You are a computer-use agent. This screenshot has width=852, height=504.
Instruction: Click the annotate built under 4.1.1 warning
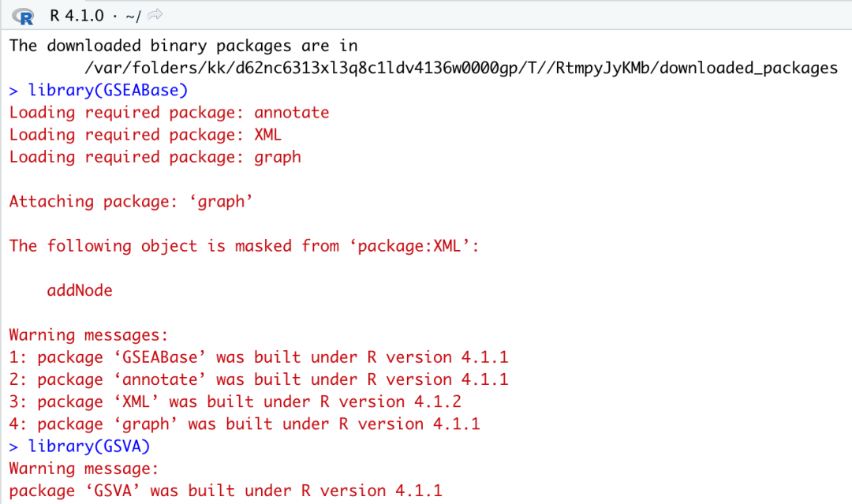tap(259, 379)
